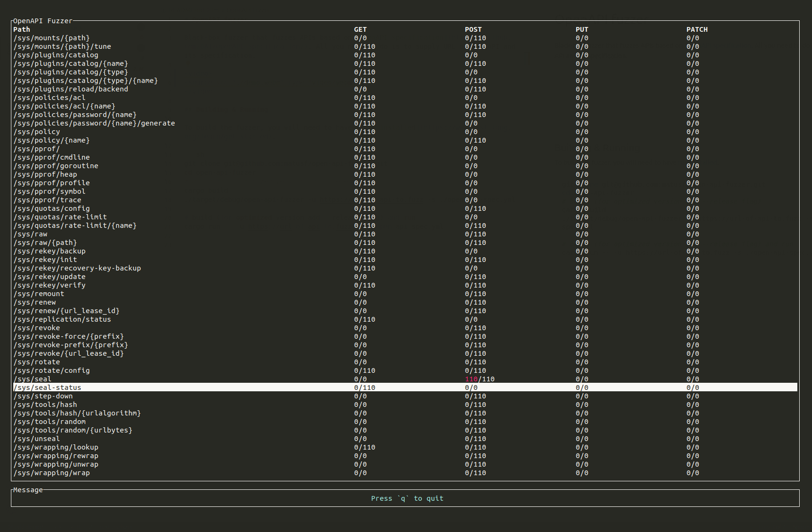Image resolution: width=812 pixels, height=532 pixels.
Task: Select /sys/step-down path
Action: click(43, 396)
